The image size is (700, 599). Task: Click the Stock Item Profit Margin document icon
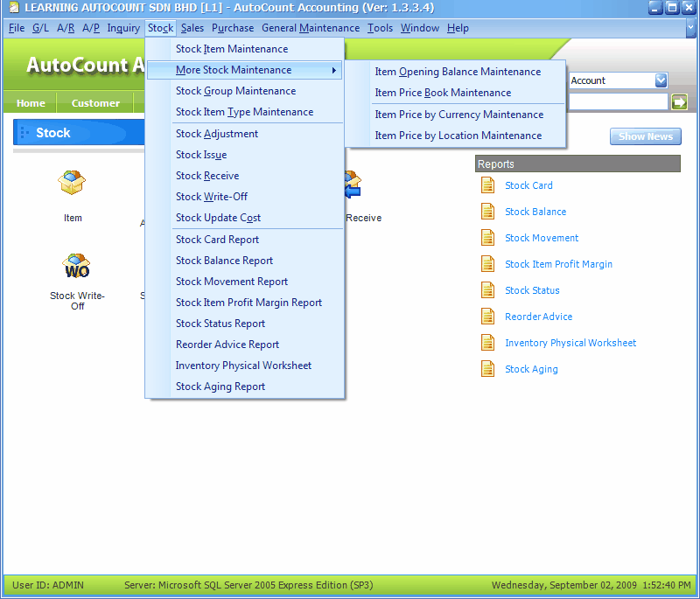click(487, 264)
